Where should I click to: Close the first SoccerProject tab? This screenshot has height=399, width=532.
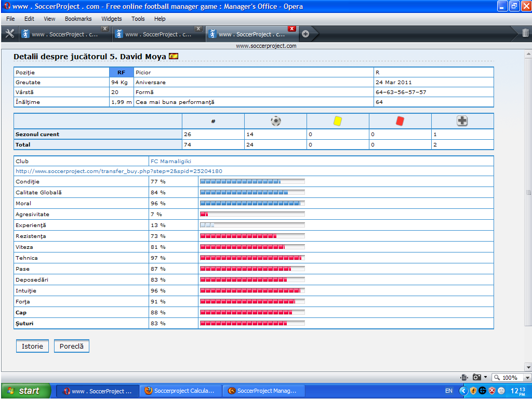[105, 29]
